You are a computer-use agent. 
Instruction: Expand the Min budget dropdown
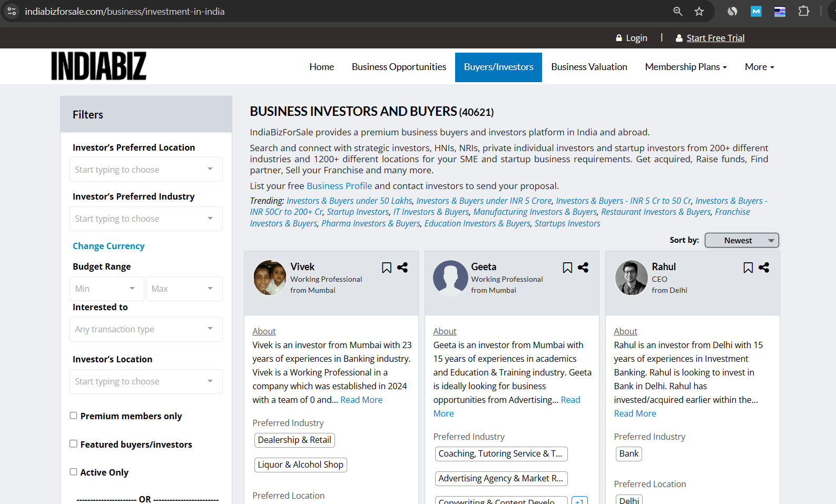click(107, 289)
